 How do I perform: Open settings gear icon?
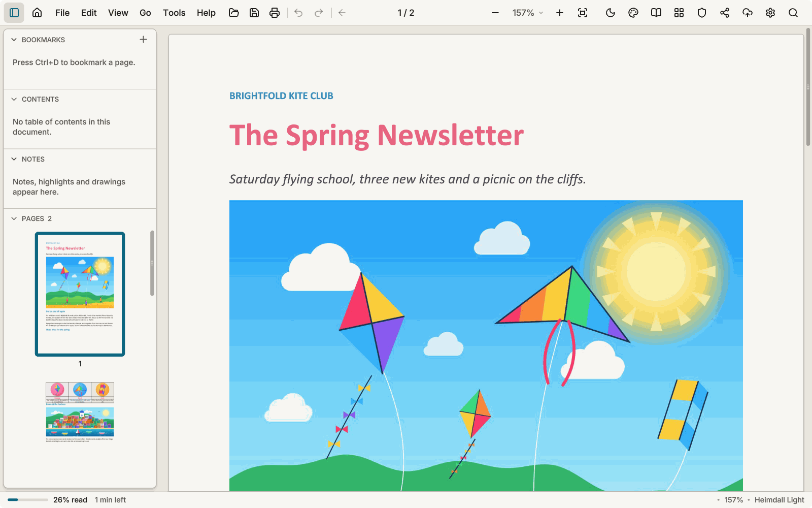(x=770, y=13)
